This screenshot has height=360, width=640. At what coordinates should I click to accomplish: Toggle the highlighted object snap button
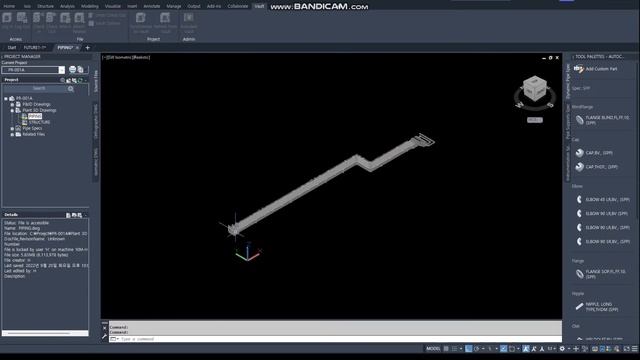click(504, 349)
